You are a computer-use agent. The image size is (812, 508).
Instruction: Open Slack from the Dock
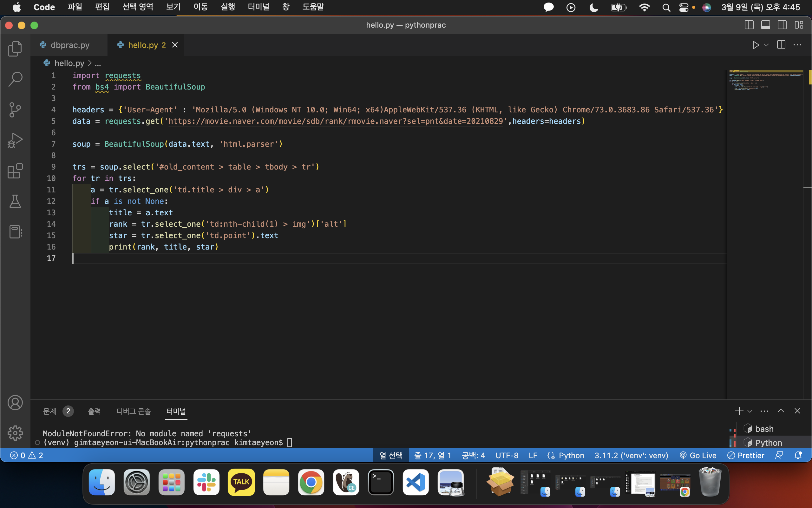pos(206,483)
